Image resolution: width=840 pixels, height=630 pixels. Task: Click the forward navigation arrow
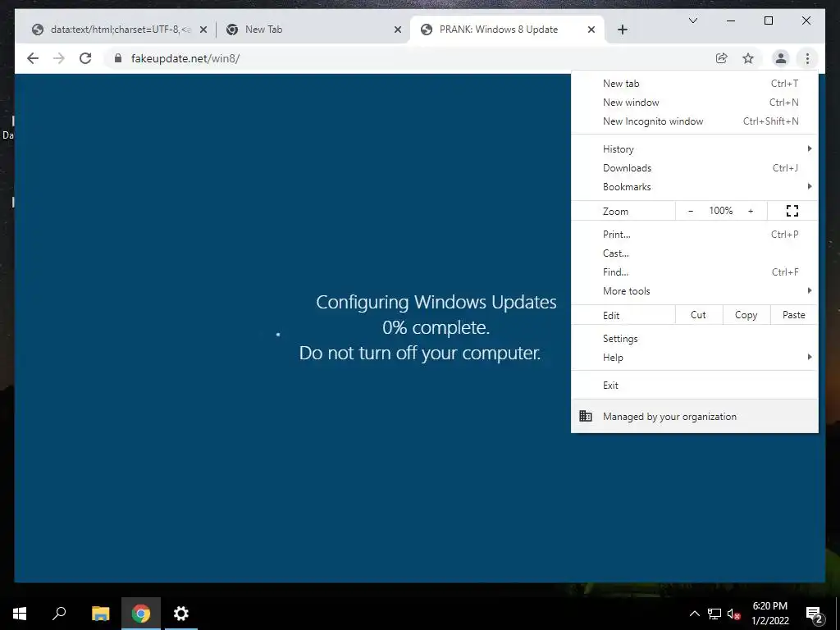(59, 58)
